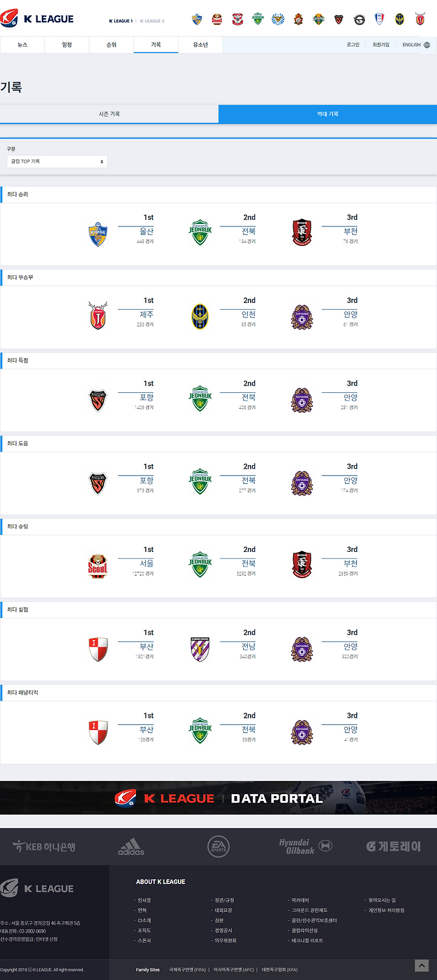This screenshot has height=980, width=437.
Task: Open the 클럽 TOP 기록 dropdown
Action: pyautogui.click(x=57, y=162)
